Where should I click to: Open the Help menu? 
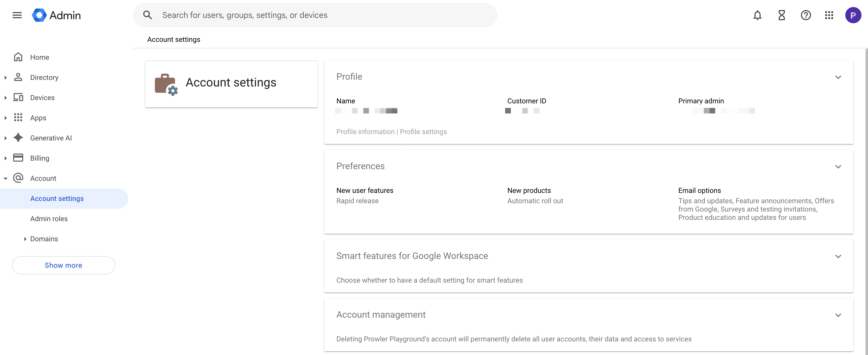806,15
